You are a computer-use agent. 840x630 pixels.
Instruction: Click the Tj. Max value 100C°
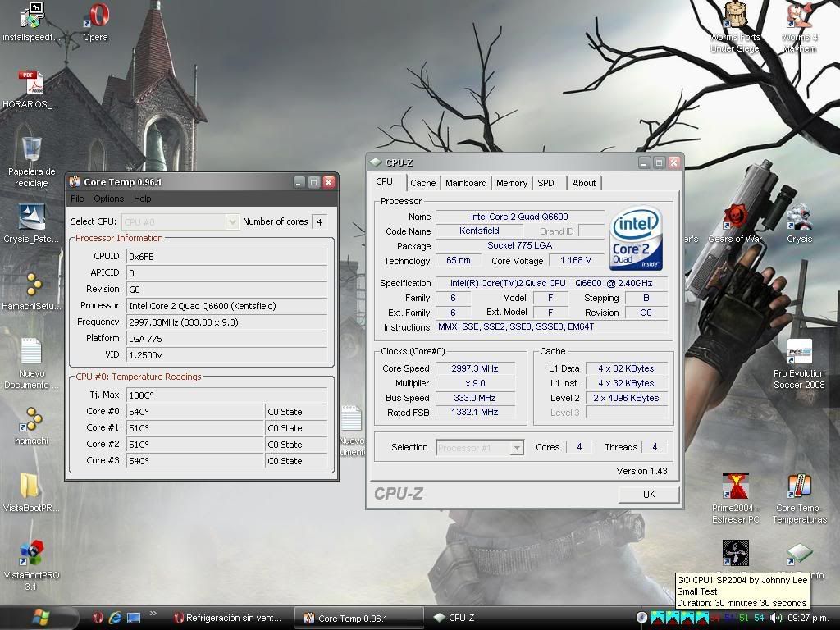(x=226, y=395)
